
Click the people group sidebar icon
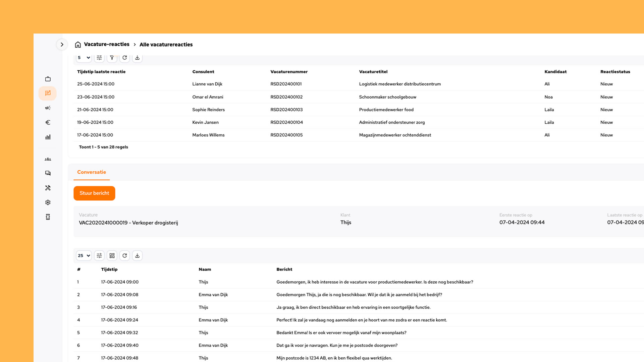coord(48,159)
